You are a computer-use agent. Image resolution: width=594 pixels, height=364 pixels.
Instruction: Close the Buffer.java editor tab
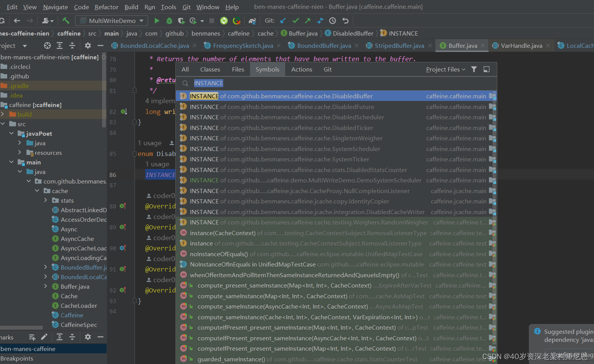(483, 45)
